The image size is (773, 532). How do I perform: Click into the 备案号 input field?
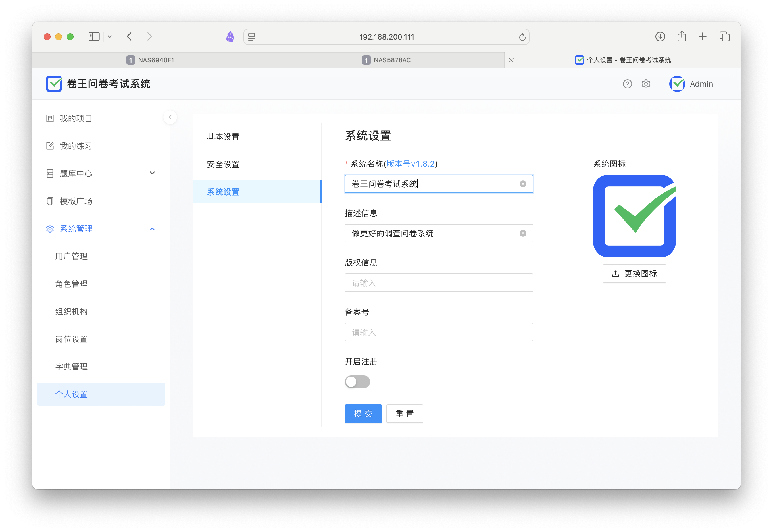[x=439, y=332]
